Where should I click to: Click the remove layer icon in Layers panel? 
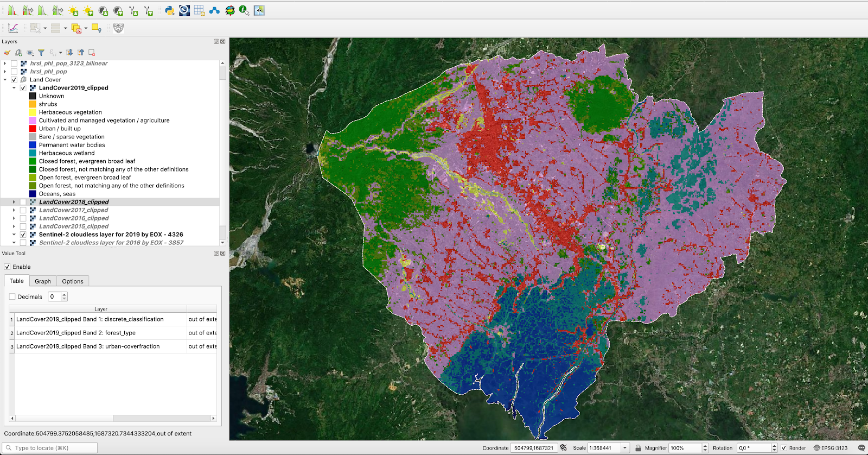[x=92, y=53]
